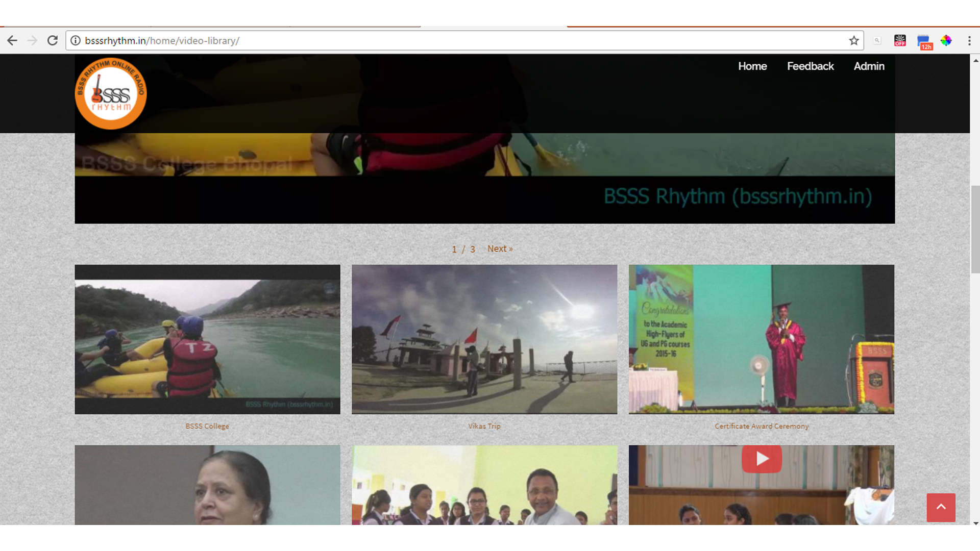Click the vertical scrollbar thumb
980x551 pixels.
[975, 230]
